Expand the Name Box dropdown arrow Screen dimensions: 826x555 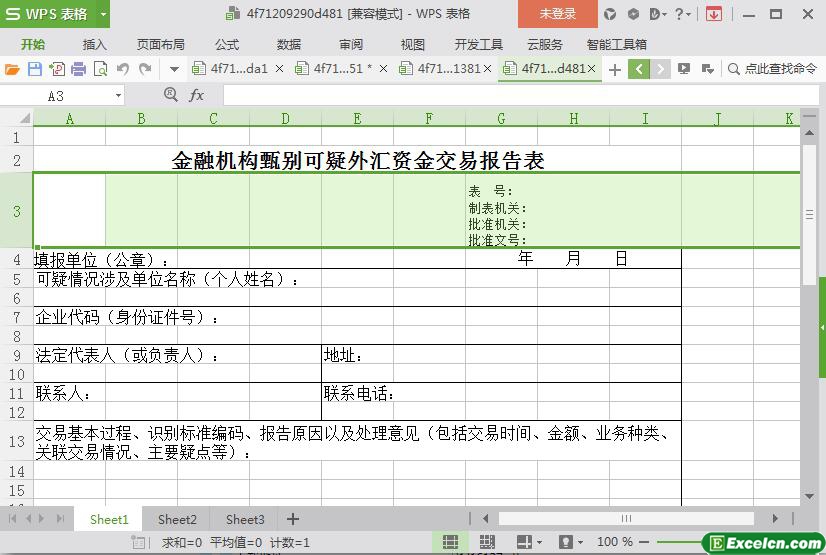pyautogui.click(x=119, y=96)
